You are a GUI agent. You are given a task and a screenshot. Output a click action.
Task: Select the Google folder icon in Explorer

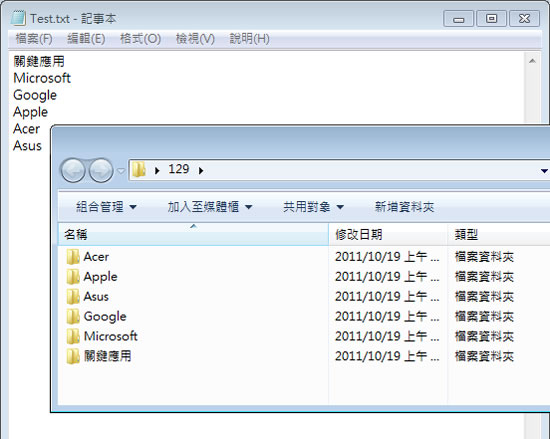(73, 317)
